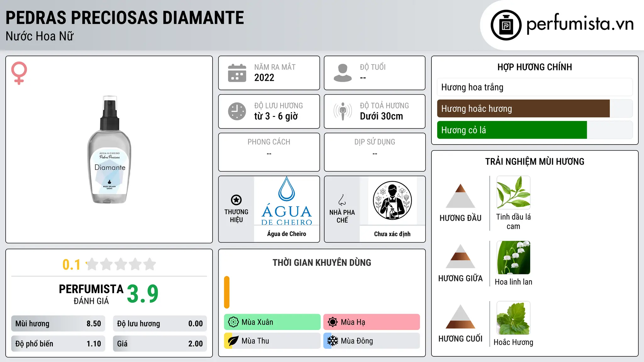Click the star badge icon above Thương hiệu

(236, 200)
